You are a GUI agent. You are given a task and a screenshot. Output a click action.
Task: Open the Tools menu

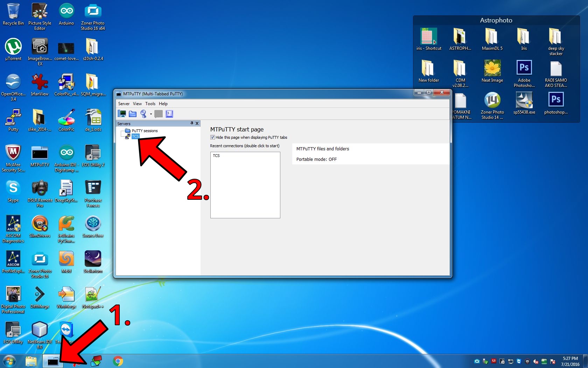150,104
